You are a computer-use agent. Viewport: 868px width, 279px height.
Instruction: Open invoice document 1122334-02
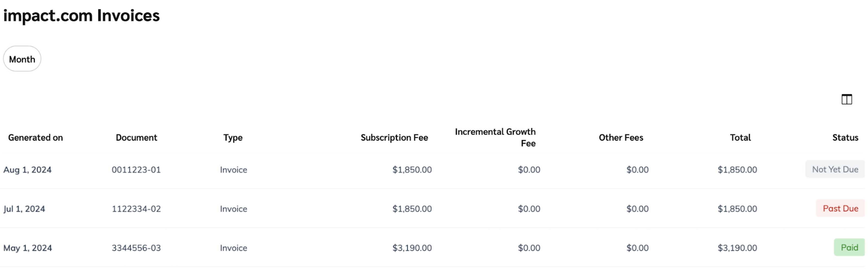136,209
